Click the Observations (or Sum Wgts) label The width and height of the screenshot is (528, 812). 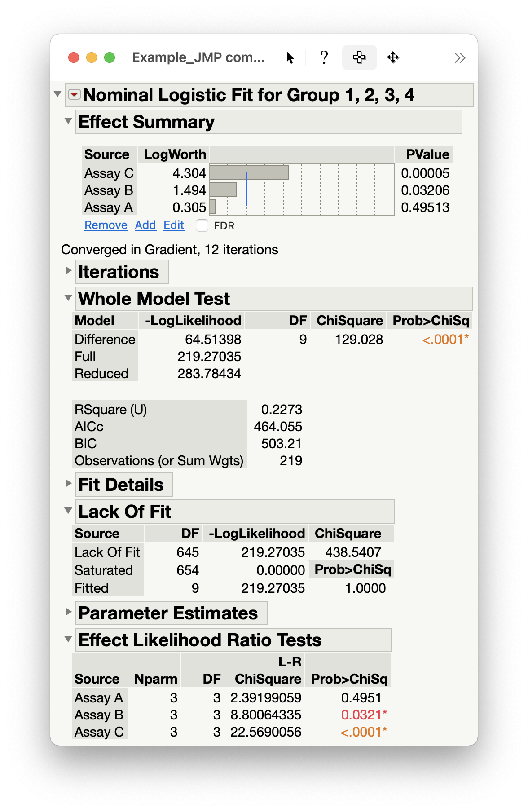pyautogui.click(x=159, y=461)
